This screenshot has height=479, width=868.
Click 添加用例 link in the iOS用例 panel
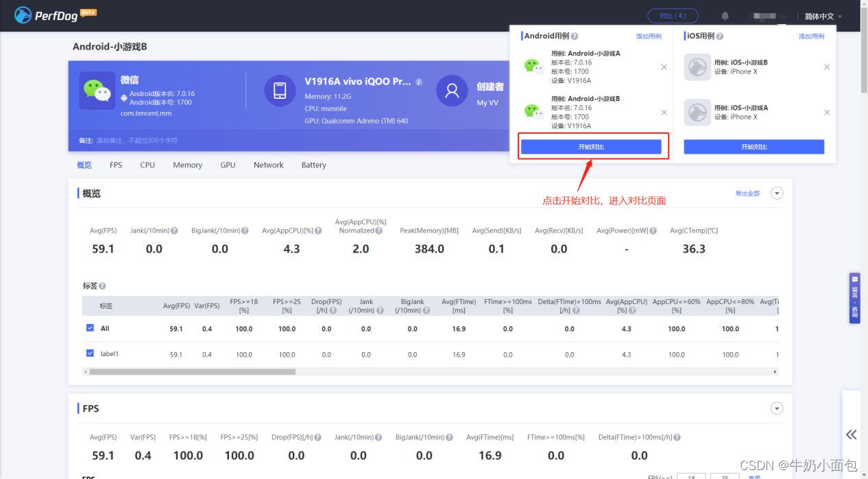(812, 36)
